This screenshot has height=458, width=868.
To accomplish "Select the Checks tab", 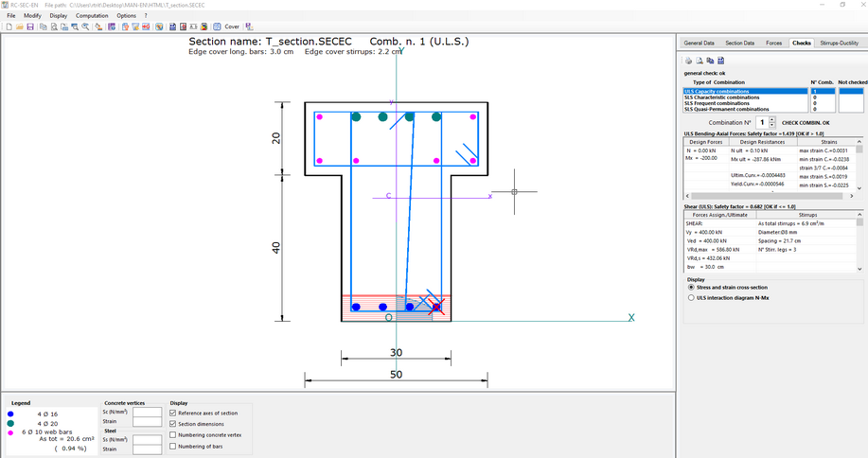I will [x=801, y=43].
